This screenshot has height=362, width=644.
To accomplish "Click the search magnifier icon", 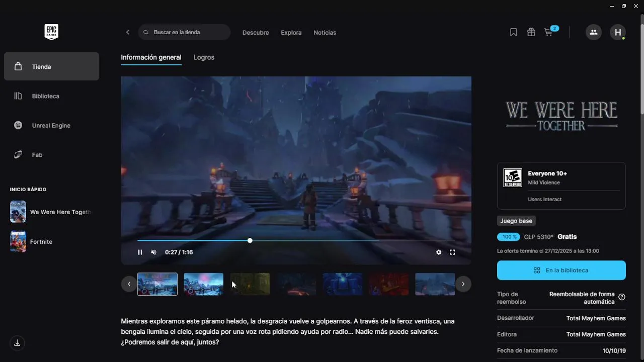I will pos(146,32).
